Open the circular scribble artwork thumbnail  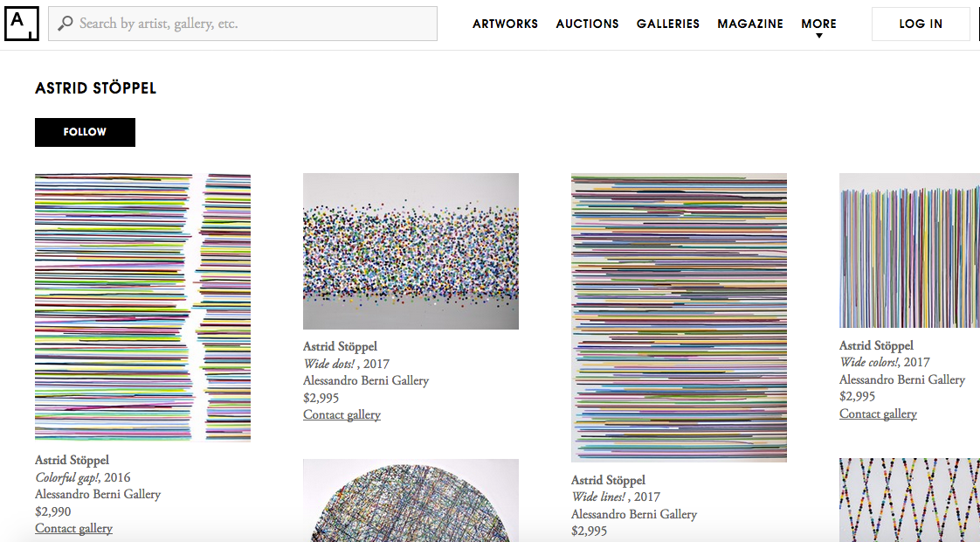(x=411, y=501)
